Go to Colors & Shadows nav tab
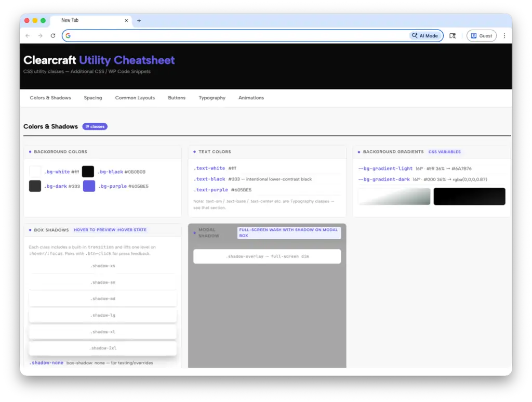Viewport: 532px width, 402px height. tap(50, 98)
